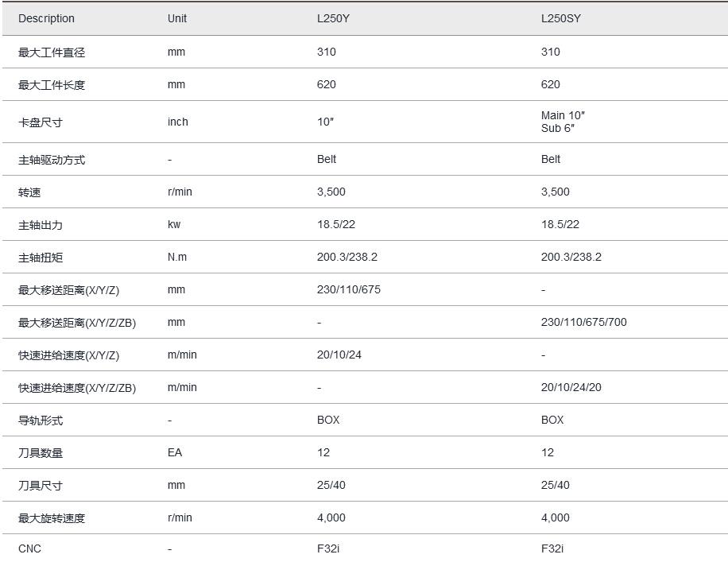Select the 主轴出力 row label

pos(41,225)
